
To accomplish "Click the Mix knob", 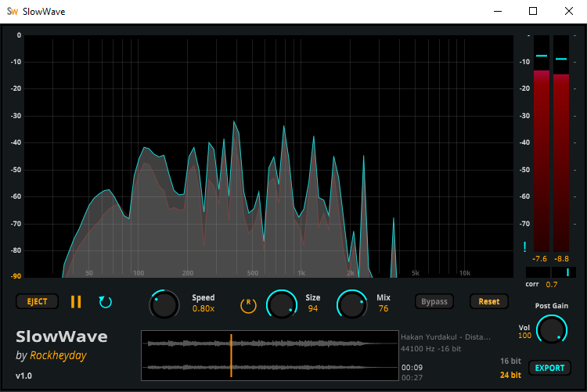I will [x=352, y=304].
